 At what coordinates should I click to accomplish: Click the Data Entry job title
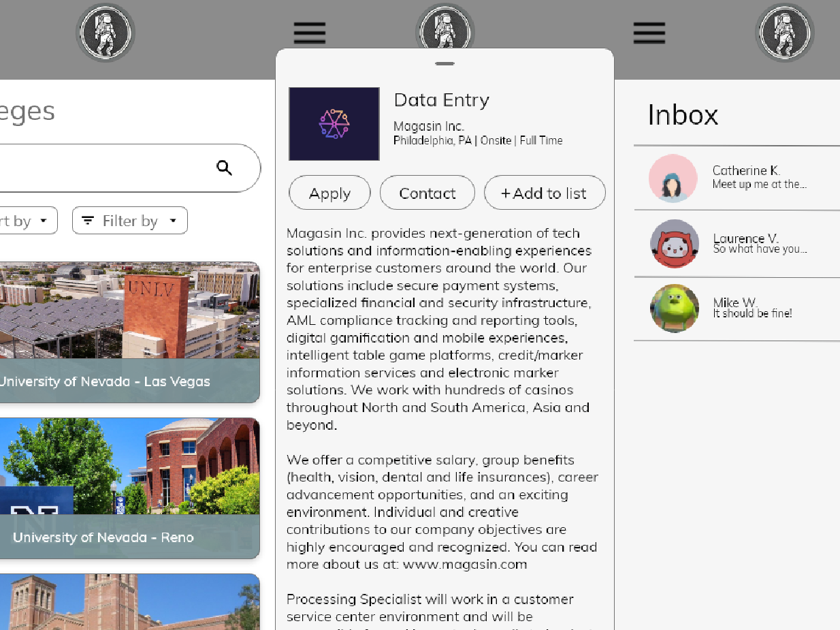[442, 100]
